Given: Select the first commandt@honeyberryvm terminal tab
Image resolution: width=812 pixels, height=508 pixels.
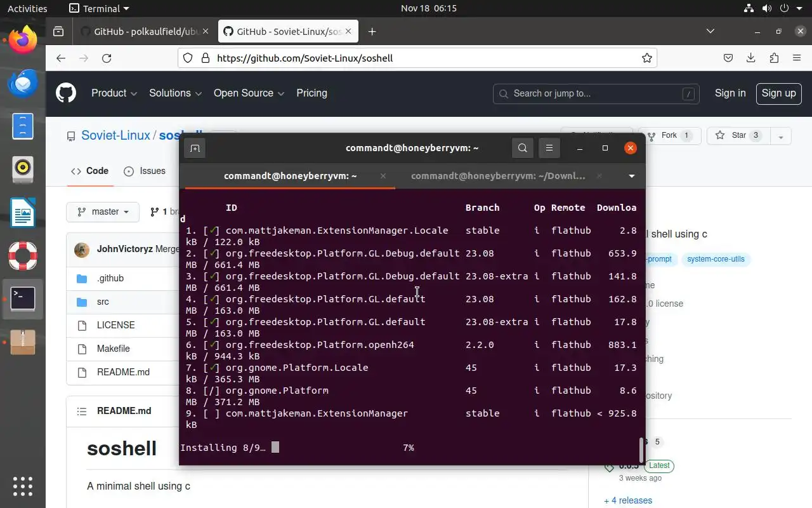Looking at the screenshot, I should pos(289,176).
